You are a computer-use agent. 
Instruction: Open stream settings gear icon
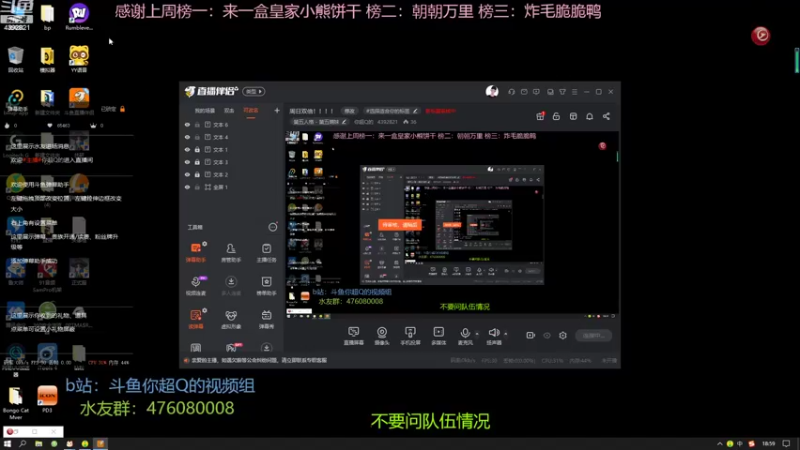pyautogui.click(x=563, y=335)
